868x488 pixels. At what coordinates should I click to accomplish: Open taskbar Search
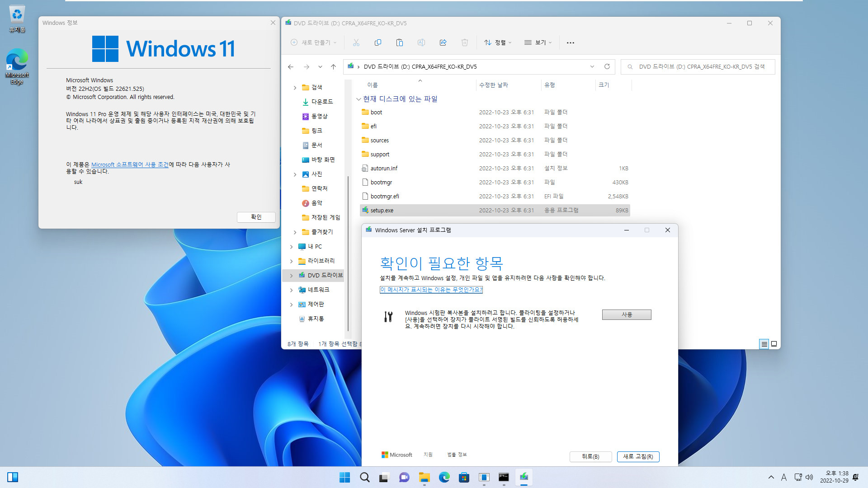coord(365,477)
